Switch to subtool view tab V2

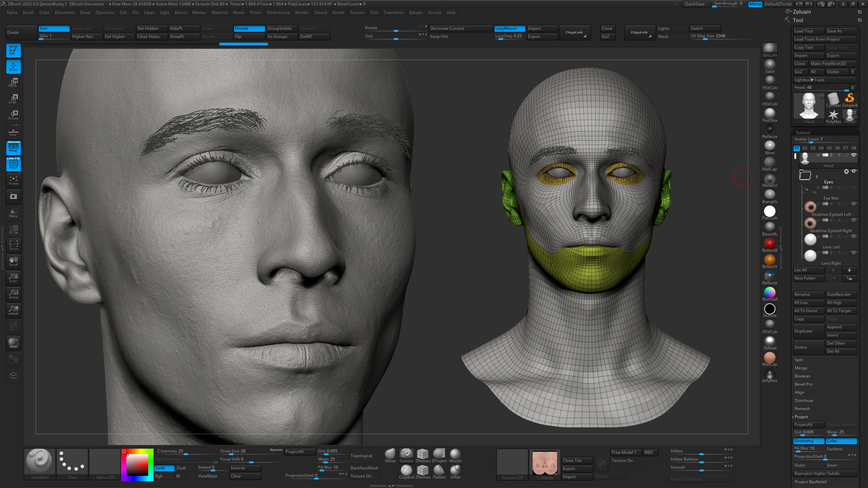[x=805, y=148]
